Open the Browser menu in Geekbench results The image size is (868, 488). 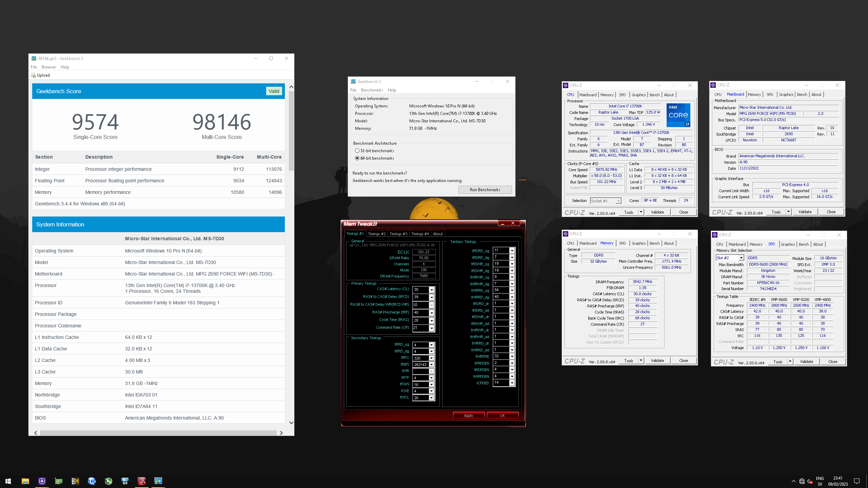pos(49,67)
